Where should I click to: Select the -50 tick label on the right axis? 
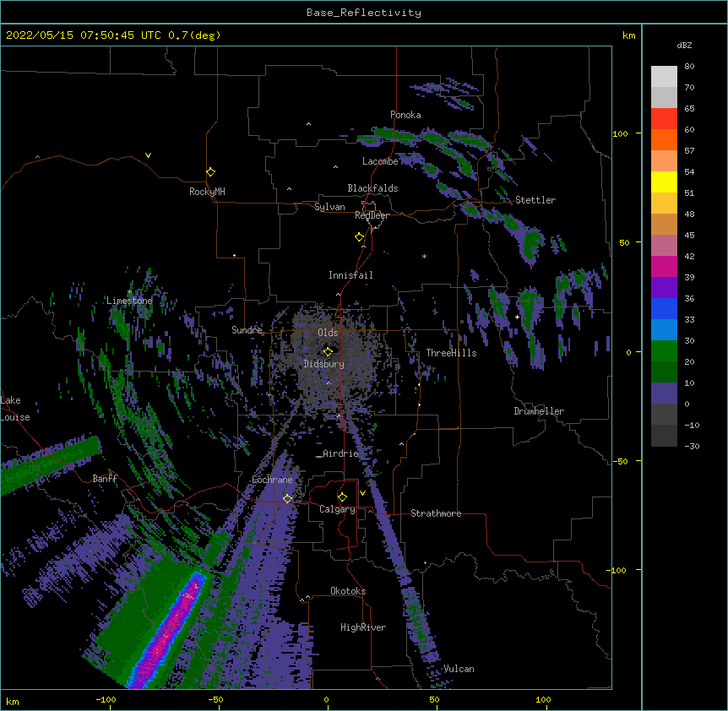620,461
